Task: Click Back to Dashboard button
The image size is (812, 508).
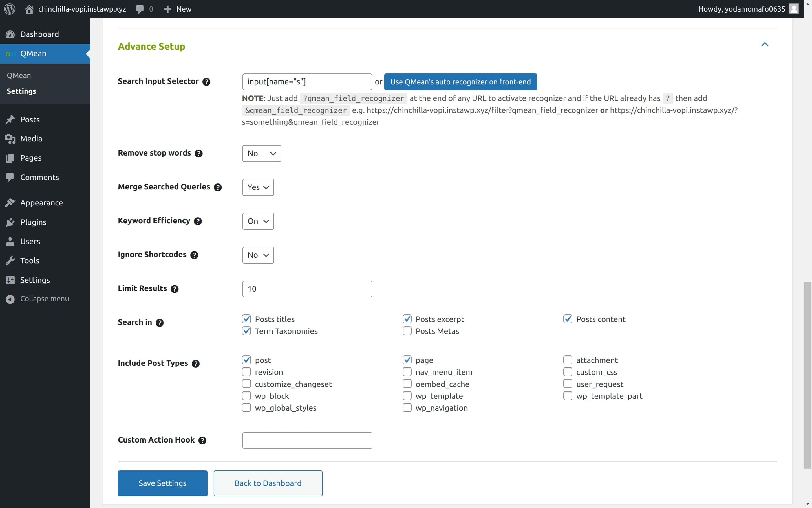Action: tap(268, 483)
